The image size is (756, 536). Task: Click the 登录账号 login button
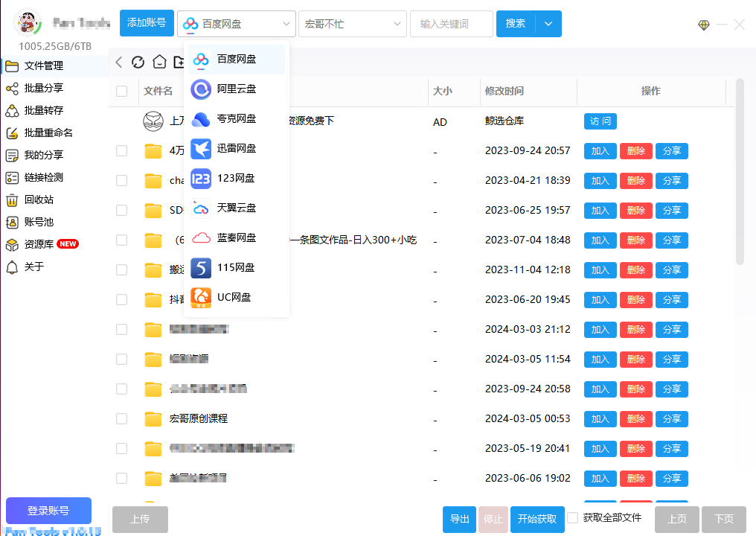point(48,511)
